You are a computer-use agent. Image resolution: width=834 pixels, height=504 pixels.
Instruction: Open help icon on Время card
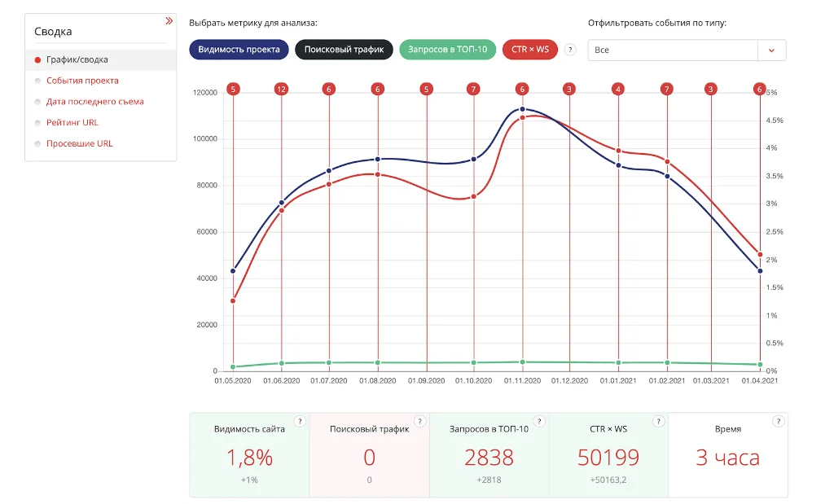coord(778,421)
